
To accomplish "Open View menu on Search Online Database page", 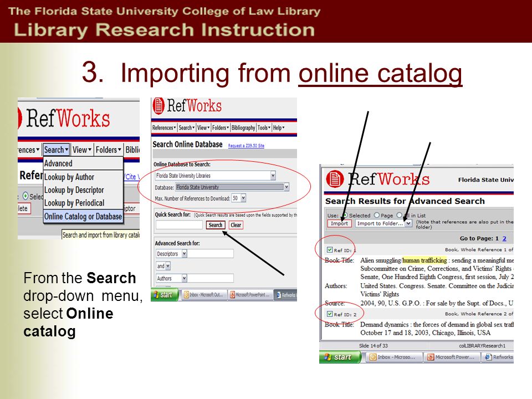I will tap(203, 128).
